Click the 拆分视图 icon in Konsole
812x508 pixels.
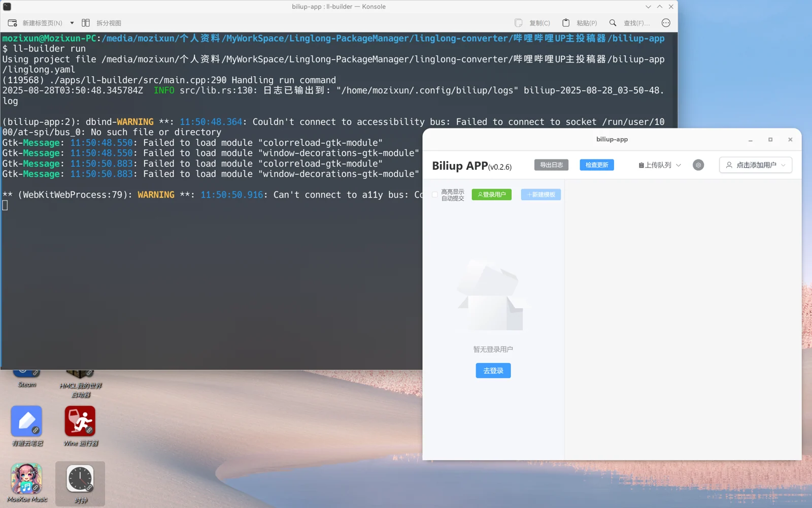coord(86,23)
